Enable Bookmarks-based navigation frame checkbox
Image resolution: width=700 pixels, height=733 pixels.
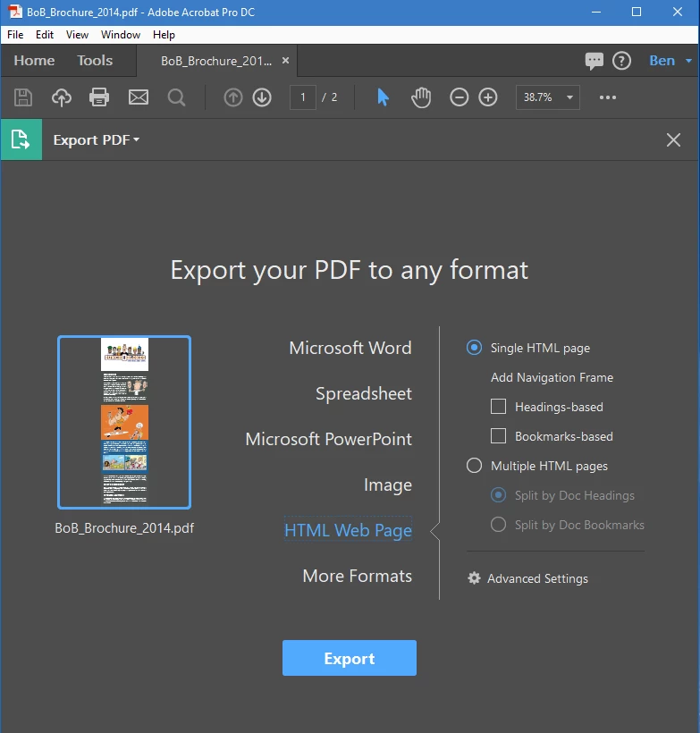[499, 436]
